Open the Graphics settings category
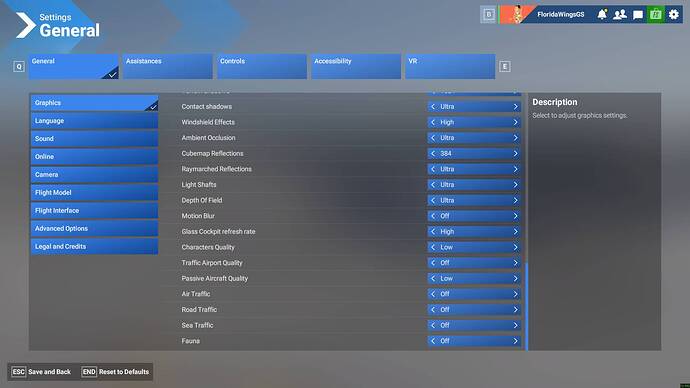690x388 pixels. click(94, 103)
